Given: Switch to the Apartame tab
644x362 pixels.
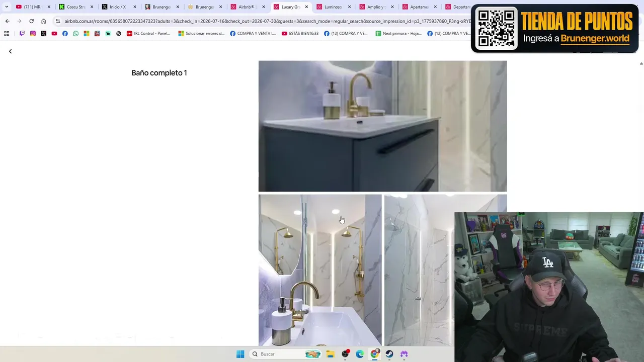Looking at the screenshot, I should tap(420, 7).
